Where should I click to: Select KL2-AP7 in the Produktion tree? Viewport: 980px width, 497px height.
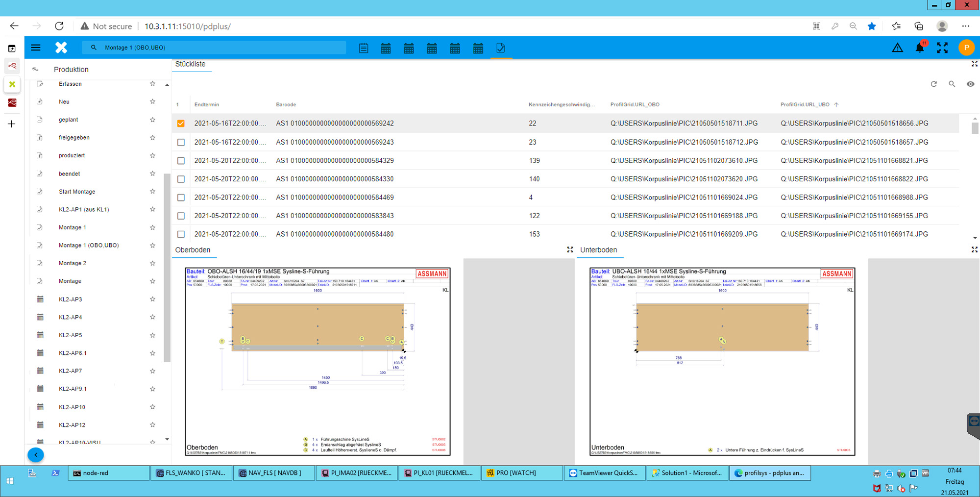[x=69, y=371]
